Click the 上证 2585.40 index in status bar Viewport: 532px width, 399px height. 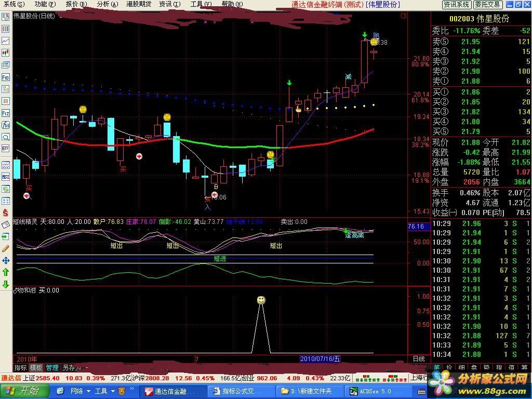click(41, 378)
